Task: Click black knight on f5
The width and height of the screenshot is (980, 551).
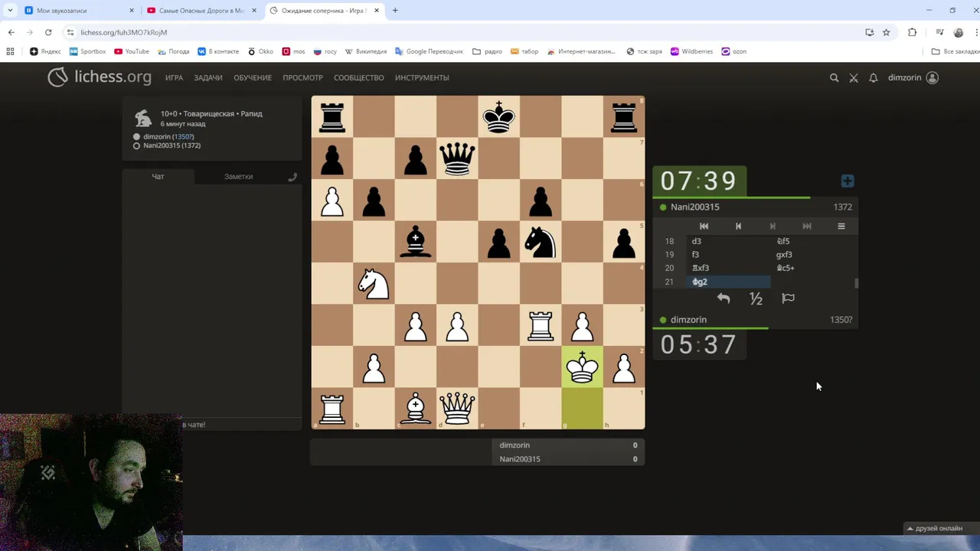Action: click(541, 241)
